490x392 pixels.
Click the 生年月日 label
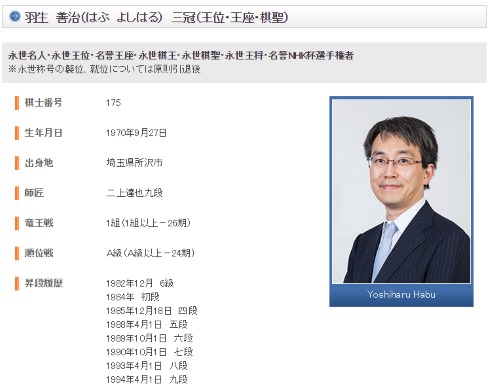coord(43,133)
